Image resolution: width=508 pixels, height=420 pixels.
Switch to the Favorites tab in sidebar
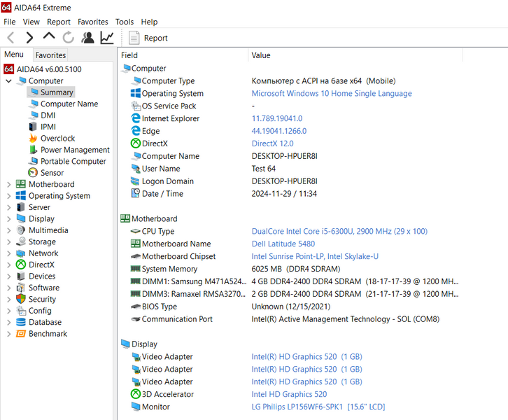(50, 55)
